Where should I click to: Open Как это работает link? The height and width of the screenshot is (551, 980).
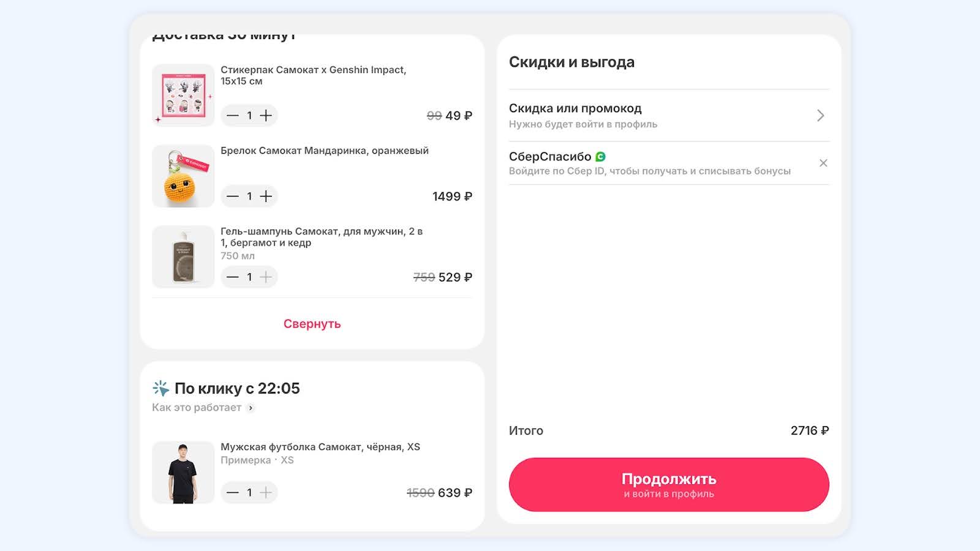197,408
